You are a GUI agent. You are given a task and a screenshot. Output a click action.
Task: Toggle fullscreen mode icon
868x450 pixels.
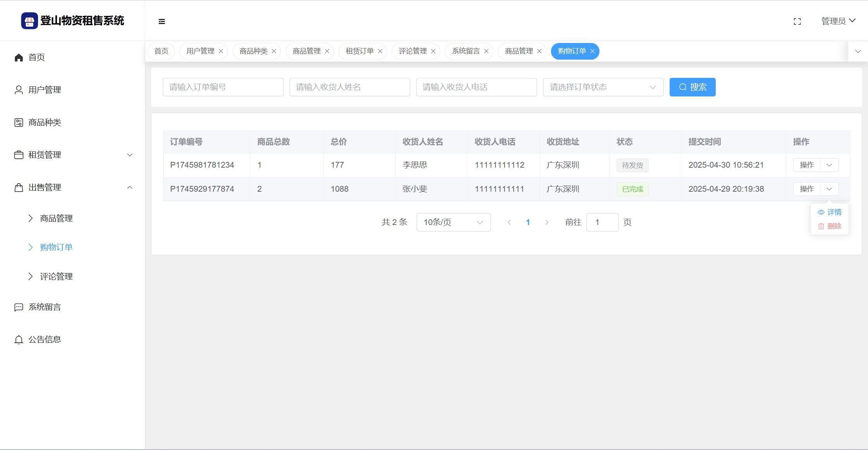[797, 21]
